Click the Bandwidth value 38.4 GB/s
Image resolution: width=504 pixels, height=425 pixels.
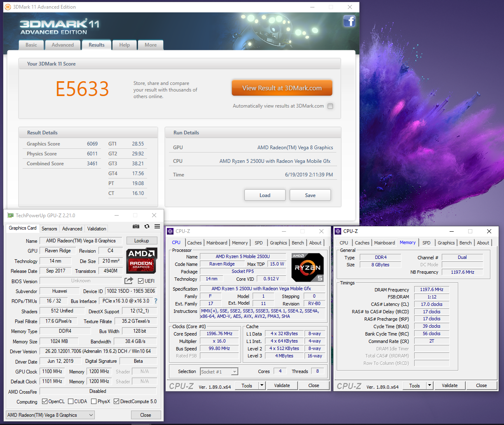click(x=135, y=341)
